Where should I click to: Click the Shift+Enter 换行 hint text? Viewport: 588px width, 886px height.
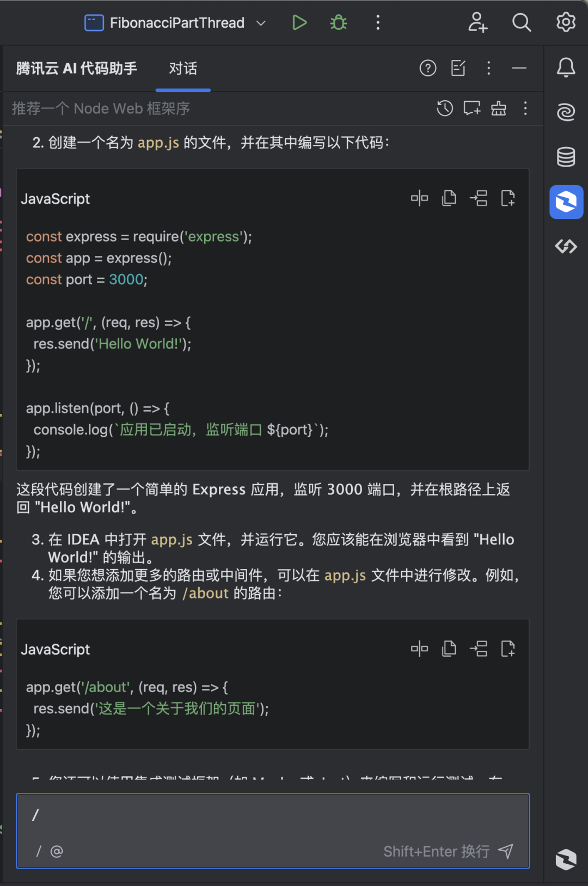coord(437,851)
